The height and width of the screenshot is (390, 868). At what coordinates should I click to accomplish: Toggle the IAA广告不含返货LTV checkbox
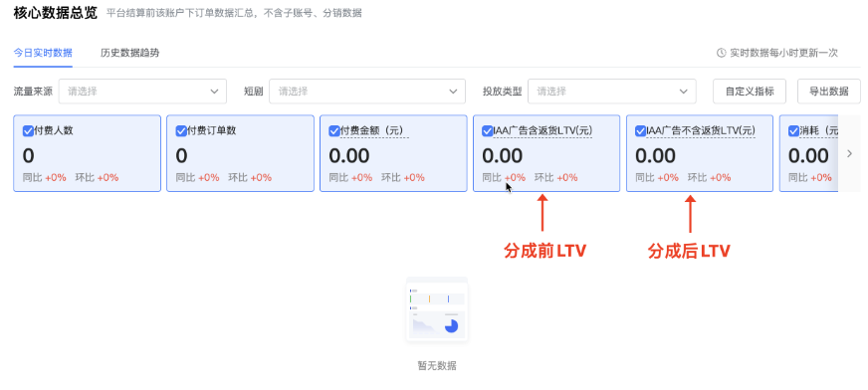pyautogui.click(x=640, y=131)
